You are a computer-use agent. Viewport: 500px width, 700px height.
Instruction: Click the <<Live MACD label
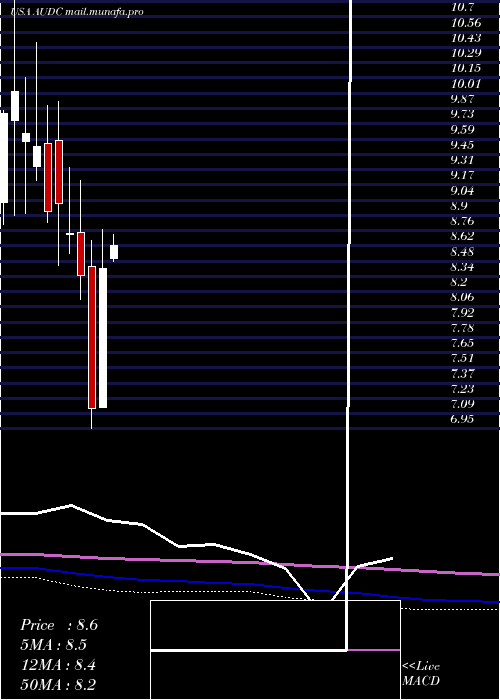click(x=421, y=674)
